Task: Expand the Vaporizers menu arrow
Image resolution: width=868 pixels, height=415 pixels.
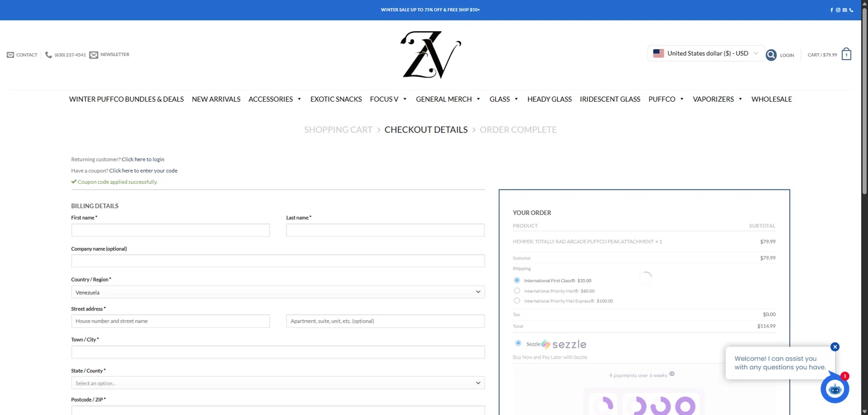Action: [x=740, y=99]
